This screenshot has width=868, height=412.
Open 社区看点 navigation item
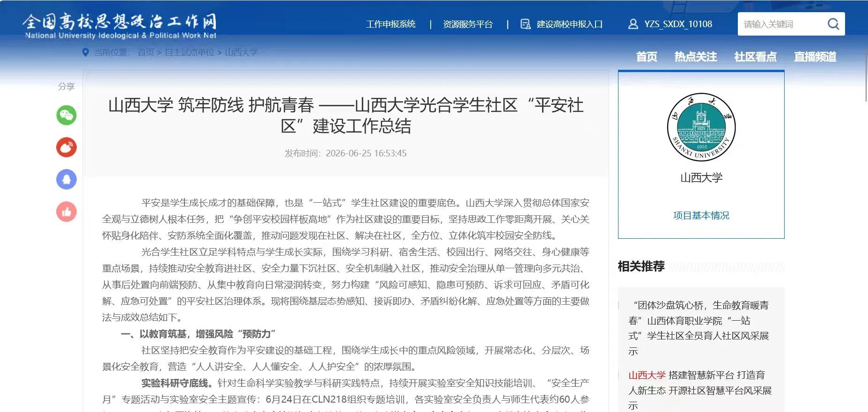tap(755, 57)
